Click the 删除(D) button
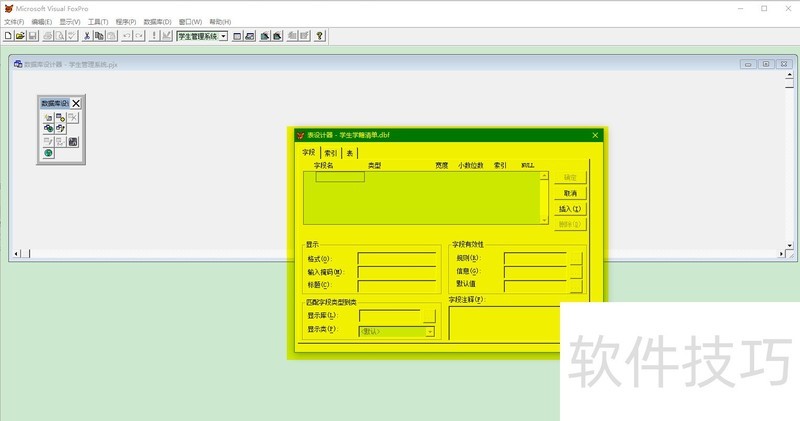This screenshot has height=421, width=800. pyautogui.click(x=570, y=225)
